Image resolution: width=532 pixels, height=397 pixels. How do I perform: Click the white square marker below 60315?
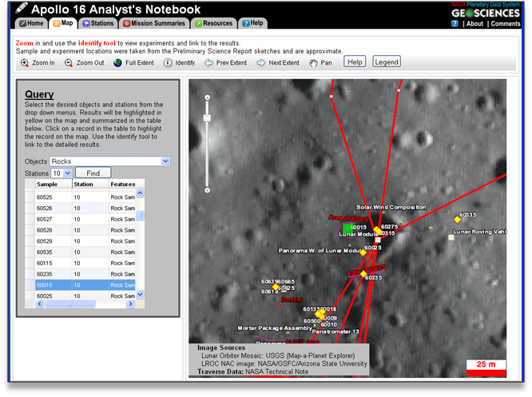click(x=378, y=240)
